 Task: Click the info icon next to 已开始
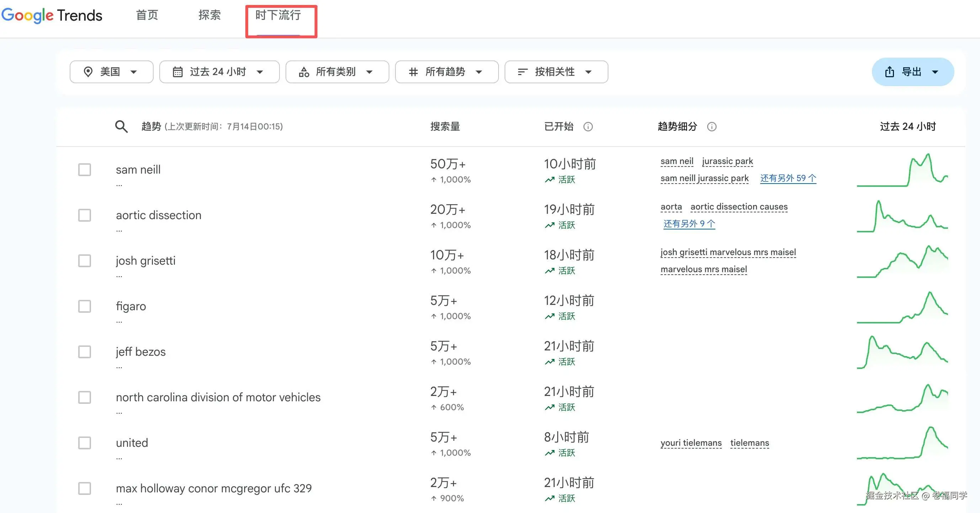[x=588, y=127]
